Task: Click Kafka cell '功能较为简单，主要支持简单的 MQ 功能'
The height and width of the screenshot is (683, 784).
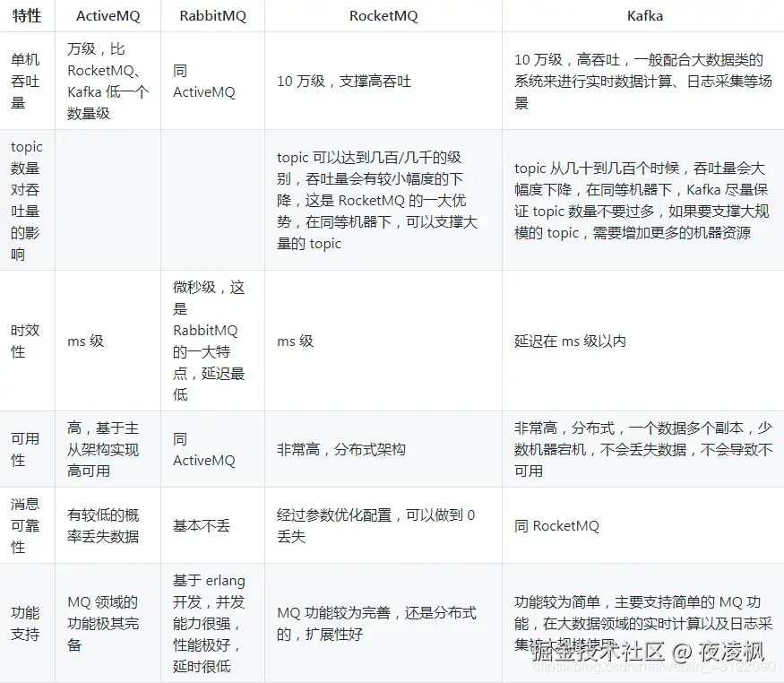Action: 643,624
